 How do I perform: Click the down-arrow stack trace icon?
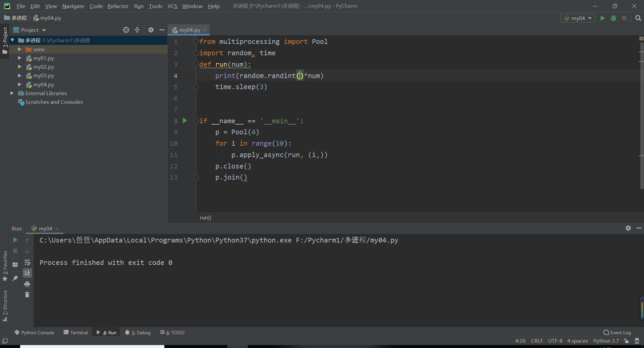(27, 251)
